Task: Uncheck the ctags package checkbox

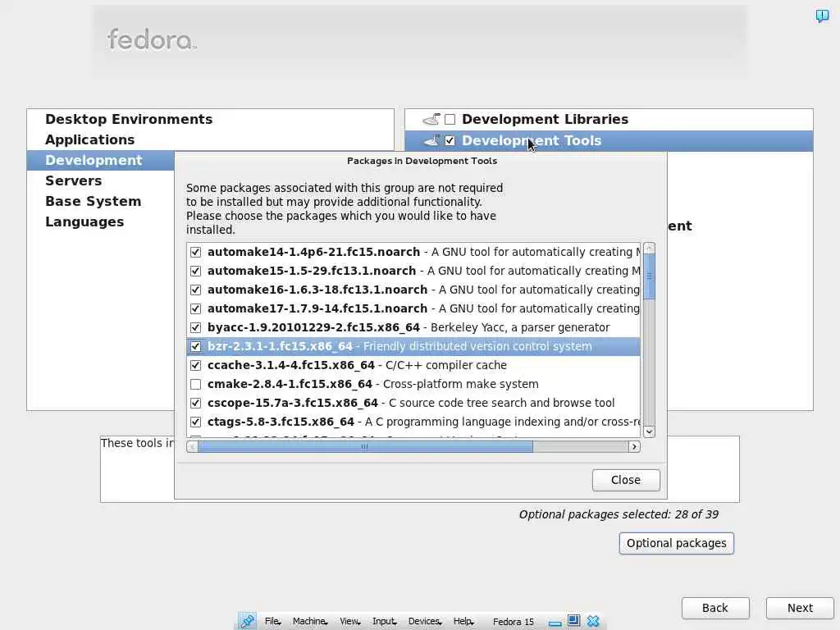Action: [x=195, y=422]
